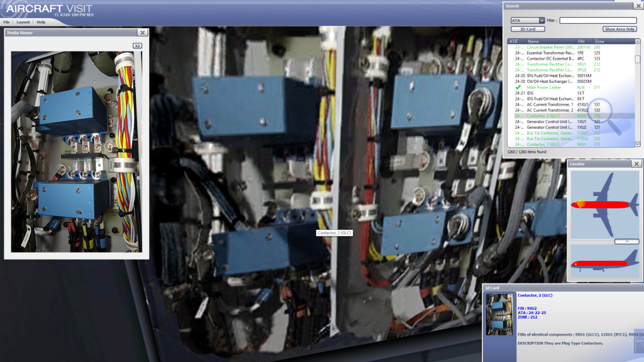The image size is (644, 362).
Task: Close the Media Viewer panel
Action: pos(143,33)
